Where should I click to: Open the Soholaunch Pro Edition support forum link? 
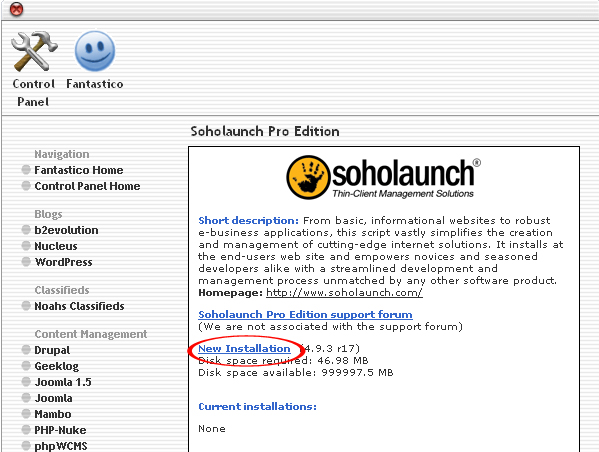pos(305,314)
